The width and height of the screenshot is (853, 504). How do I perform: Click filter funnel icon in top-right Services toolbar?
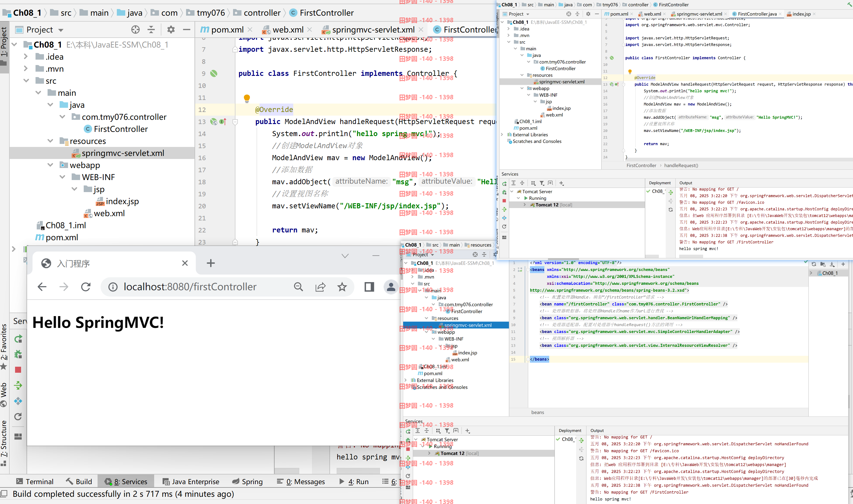(542, 183)
